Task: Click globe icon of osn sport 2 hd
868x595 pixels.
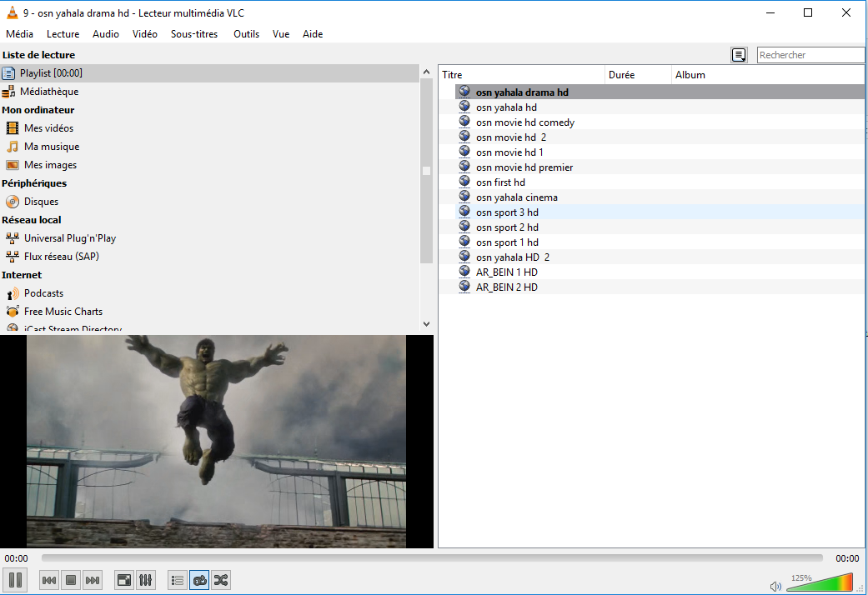Action: (x=464, y=227)
